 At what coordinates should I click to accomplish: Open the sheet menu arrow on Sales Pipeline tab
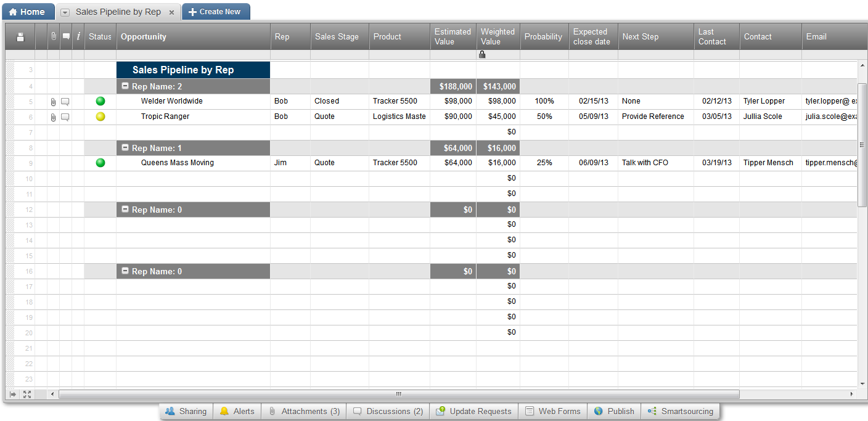pos(65,12)
